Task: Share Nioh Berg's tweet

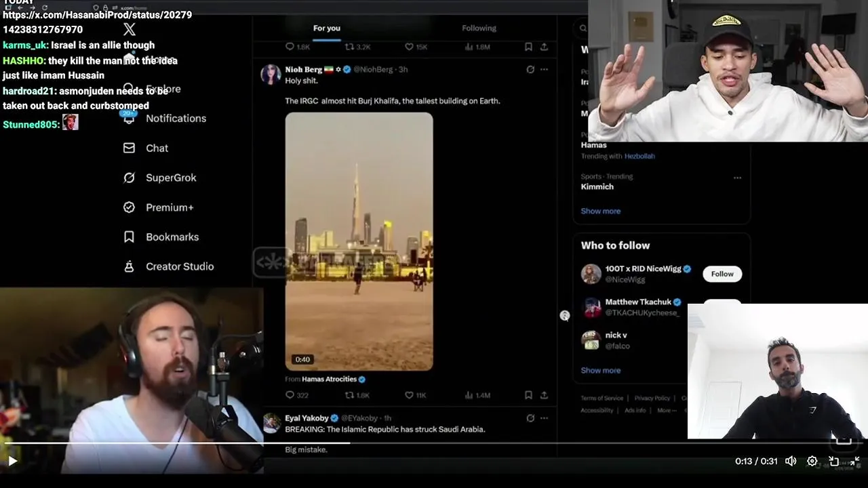Action: pos(544,395)
